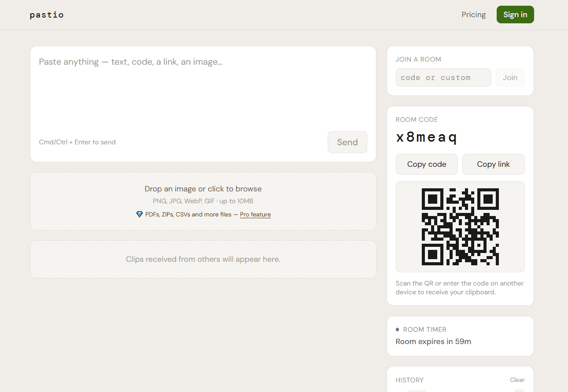The width and height of the screenshot is (568, 392).
Task: Click the ROOM TIMER label
Action: 425,330
